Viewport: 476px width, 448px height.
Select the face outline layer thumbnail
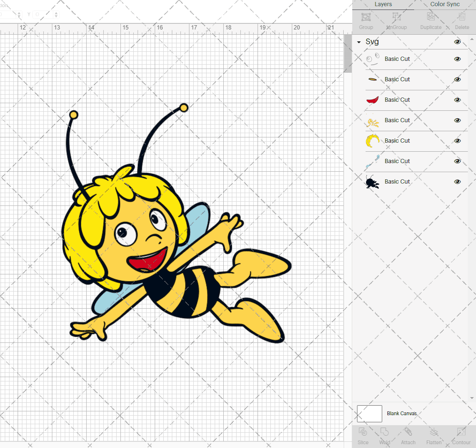click(373, 59)
